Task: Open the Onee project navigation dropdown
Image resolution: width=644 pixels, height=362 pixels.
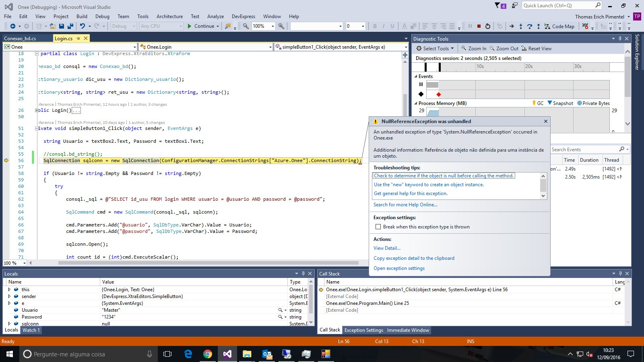Action: click(x=134, y=47)
